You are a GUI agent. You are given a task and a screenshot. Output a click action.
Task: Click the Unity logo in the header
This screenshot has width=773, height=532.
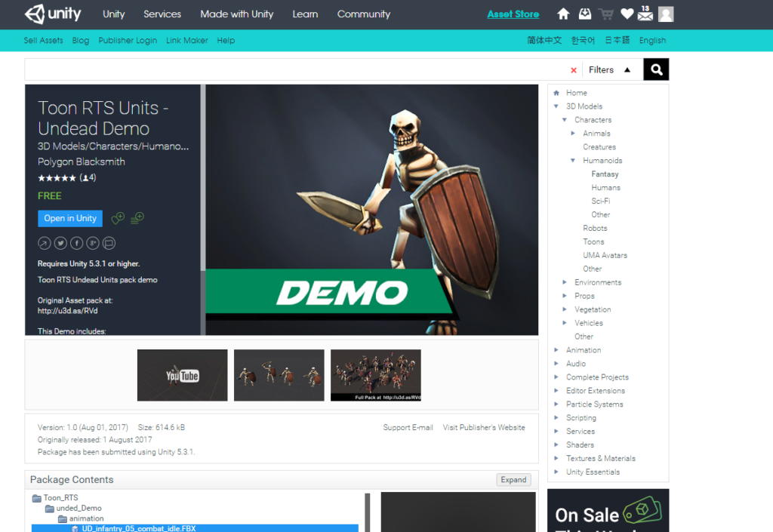pos(54,14)
